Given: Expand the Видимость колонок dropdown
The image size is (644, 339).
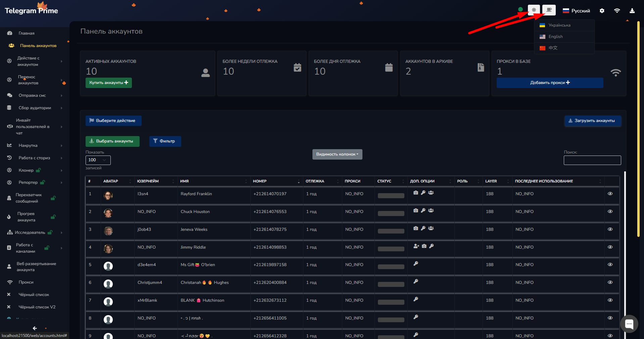Looking at the screenshot, I should tap(337, 154).
